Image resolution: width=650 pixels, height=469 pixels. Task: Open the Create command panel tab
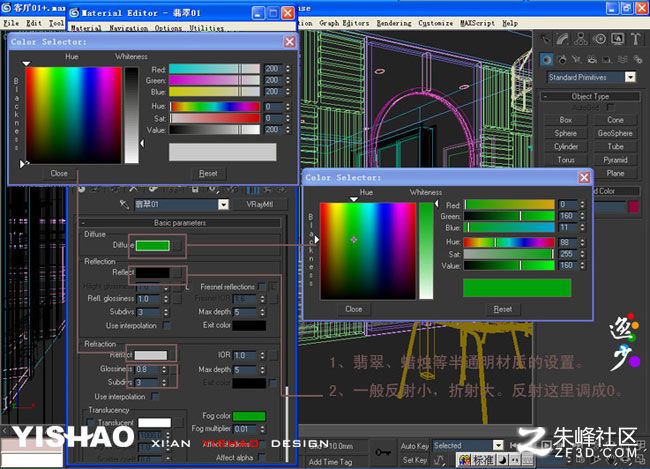point(545,39)
